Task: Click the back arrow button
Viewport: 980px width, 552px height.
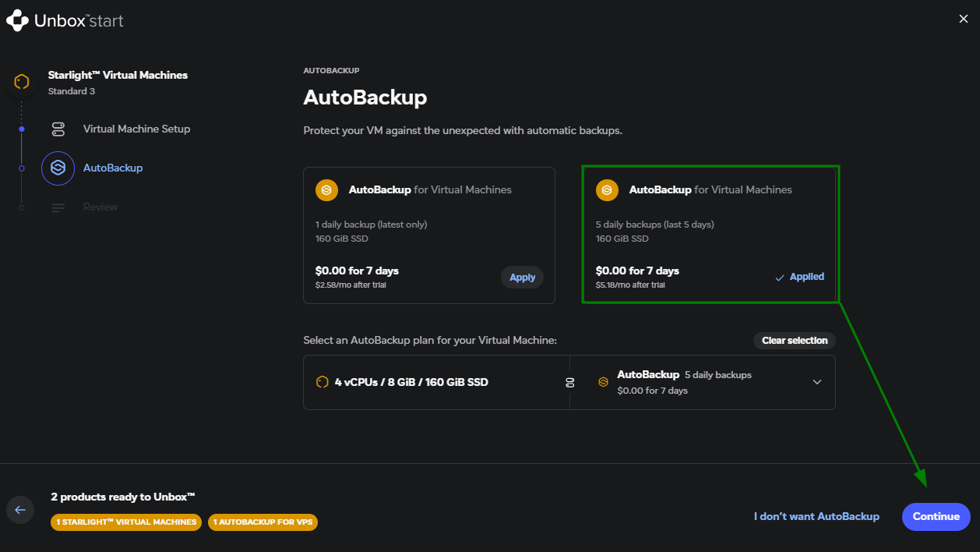Action: [x=20, y=510]
